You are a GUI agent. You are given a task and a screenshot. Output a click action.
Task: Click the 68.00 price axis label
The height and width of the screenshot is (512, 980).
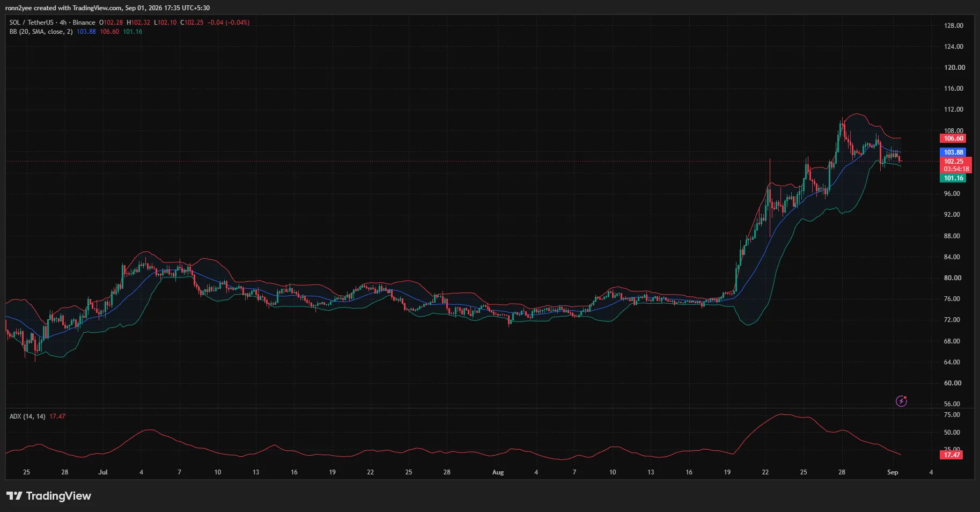pyautogui.click(x=952, y=341)
